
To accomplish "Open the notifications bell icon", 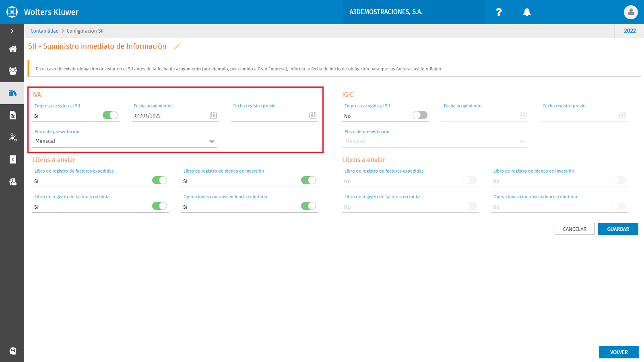I will click(x=527, y=12).
